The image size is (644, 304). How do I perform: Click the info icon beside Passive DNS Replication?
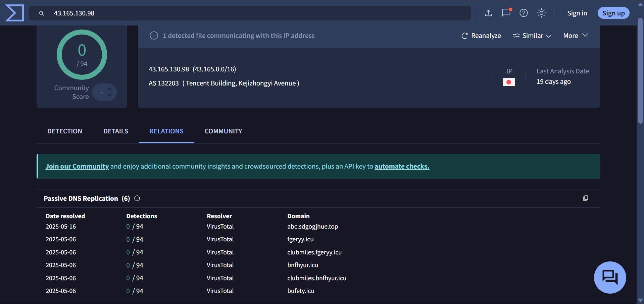137,198
